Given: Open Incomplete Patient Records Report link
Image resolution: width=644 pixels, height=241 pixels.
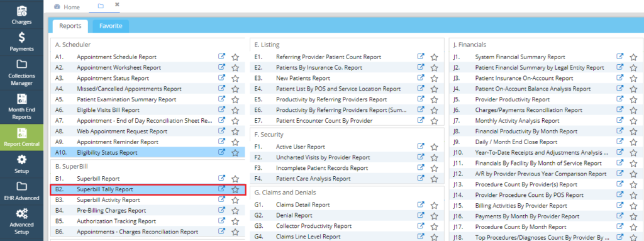Looking at the screenshot, I should tap(322, 168).
